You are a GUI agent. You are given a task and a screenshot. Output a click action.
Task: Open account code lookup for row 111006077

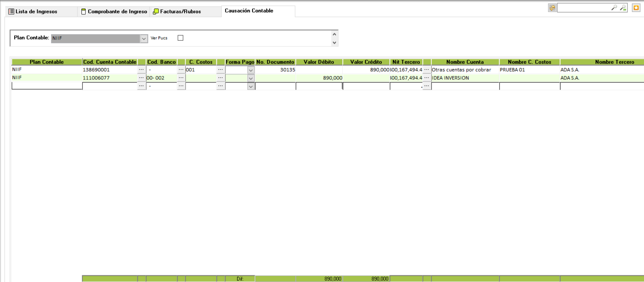(141, 78)
